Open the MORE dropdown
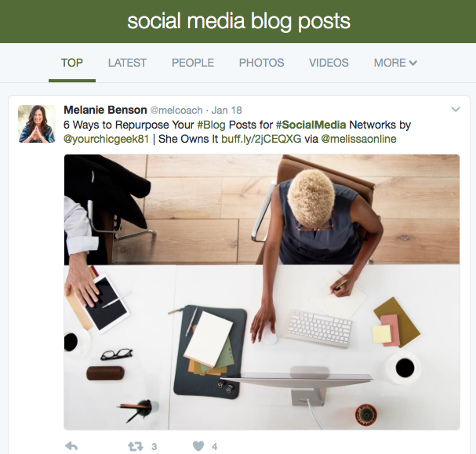 coord(395,63)
